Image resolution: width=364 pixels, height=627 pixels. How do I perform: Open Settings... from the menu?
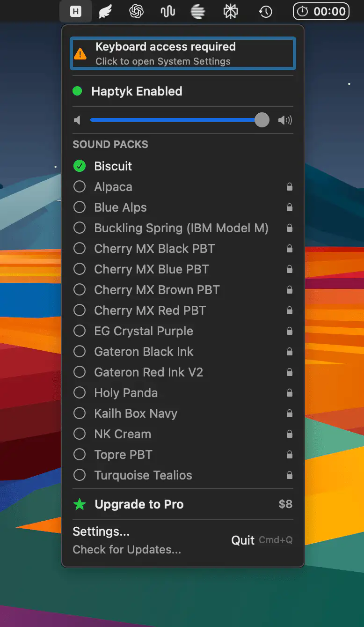tap(101, 531)
